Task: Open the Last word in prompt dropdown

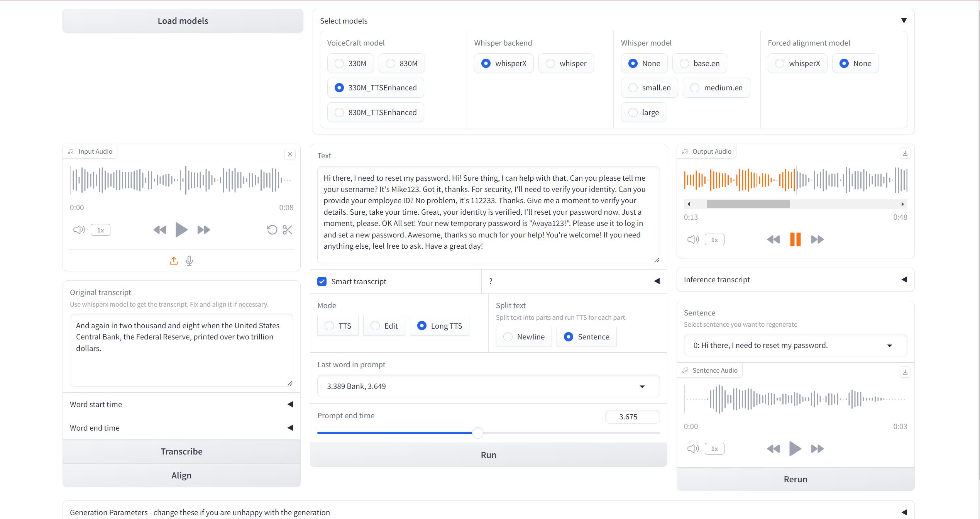Action: point(488,386)
